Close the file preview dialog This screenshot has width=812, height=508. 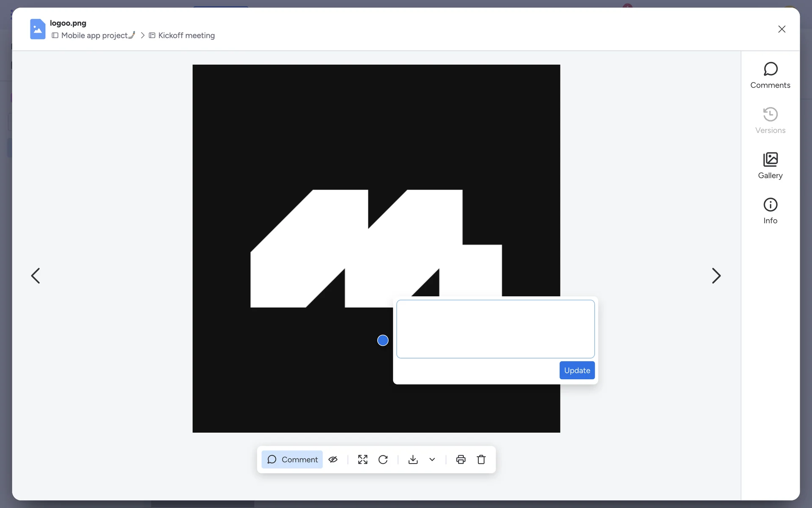point(782,29)
